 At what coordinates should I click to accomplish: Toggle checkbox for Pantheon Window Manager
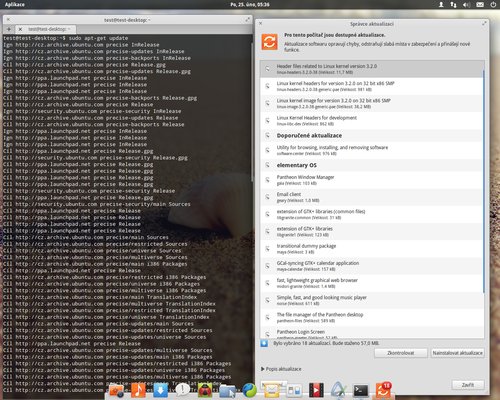coord(267,180)
